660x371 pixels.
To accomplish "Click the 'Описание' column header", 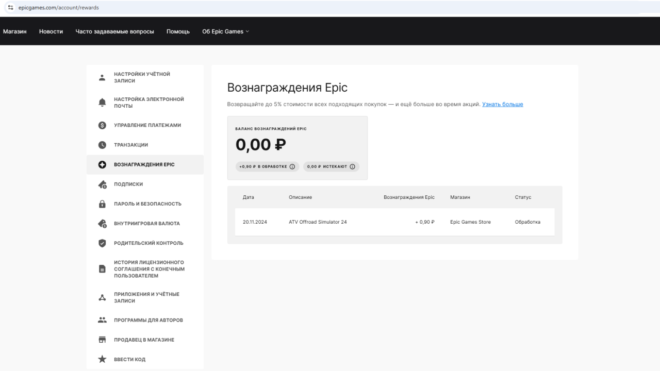I will 300,197.
